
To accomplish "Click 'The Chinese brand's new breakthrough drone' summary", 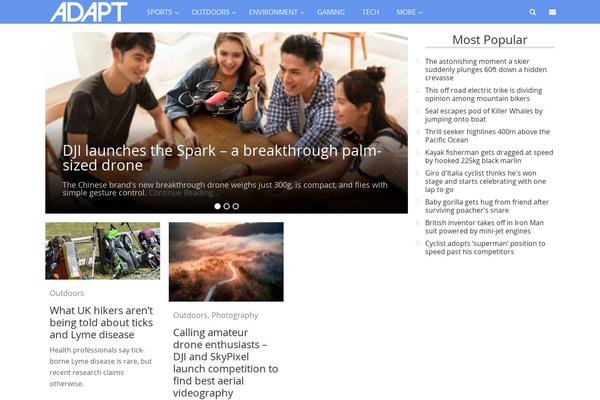I will pos(225,189).
